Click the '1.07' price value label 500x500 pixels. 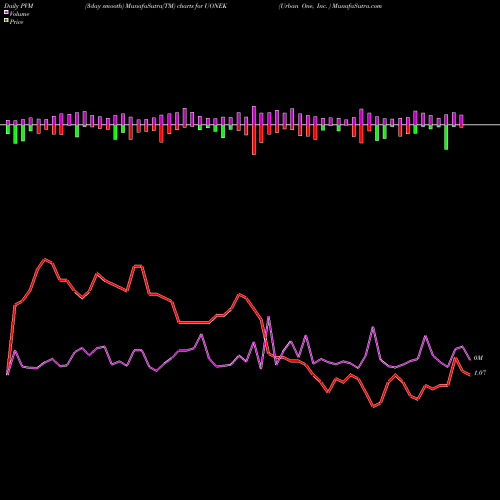(x=480, y=373)
